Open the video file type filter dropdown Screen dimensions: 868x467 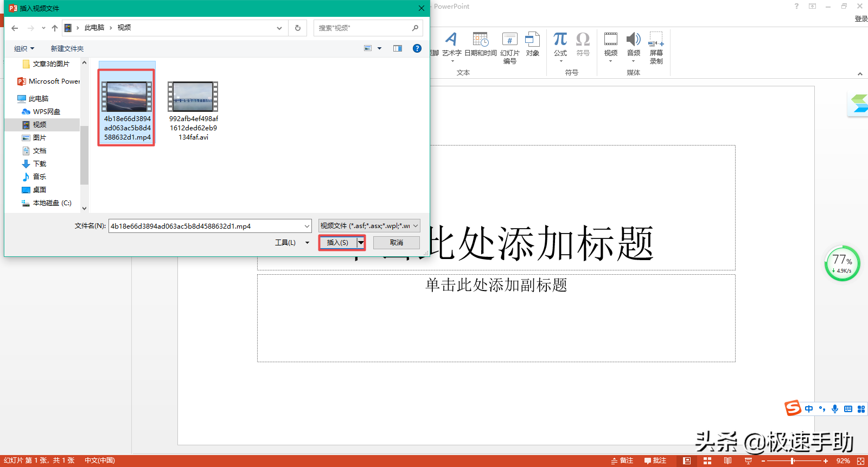(x=369, y=226)
